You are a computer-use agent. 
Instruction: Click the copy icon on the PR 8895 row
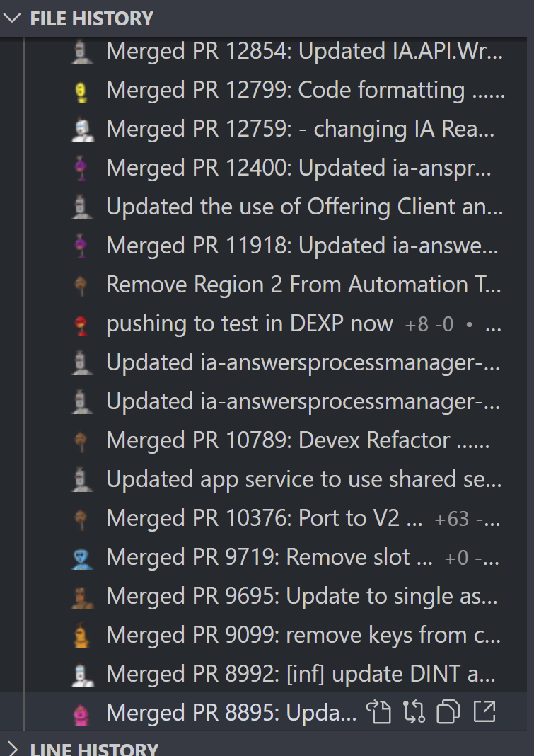(448, 712)
